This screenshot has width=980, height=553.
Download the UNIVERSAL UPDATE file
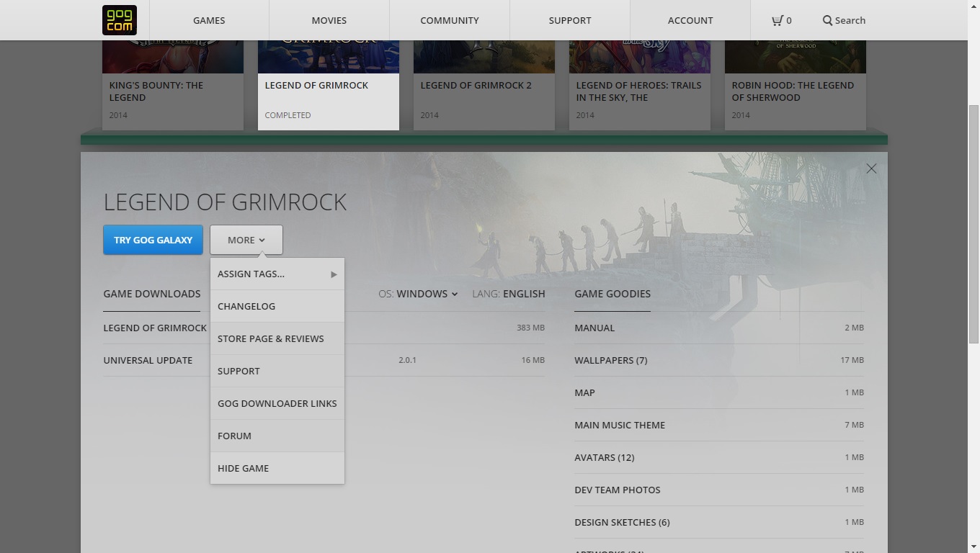click(324, 360)
